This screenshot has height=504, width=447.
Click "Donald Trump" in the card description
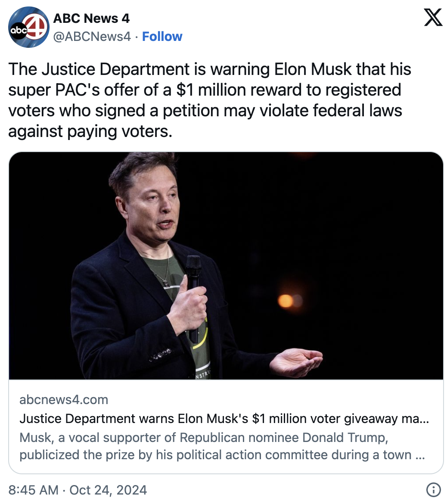pyautogui.click(x=345, y=438)
